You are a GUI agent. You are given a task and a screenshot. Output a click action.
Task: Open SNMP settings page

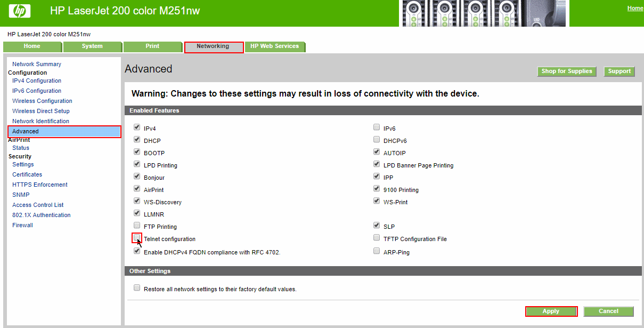tap(21, 195)
